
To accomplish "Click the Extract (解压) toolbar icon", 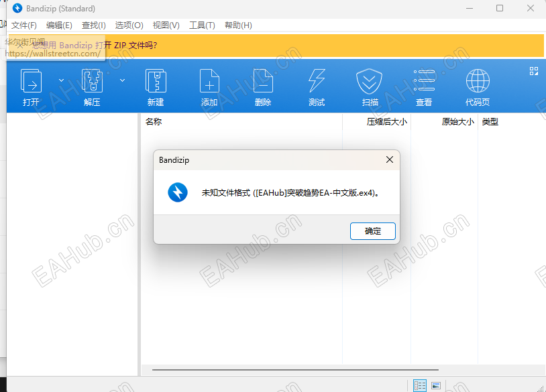I will [x=93, y=80].
